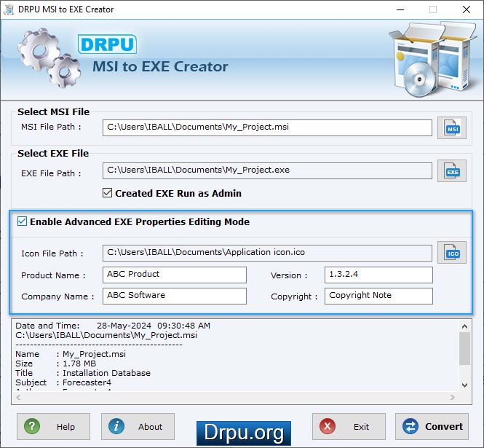The width and height of the screenshot is (484, 448).
Task: Click the DRPU app icon in title bar
Action: tap(9, 9)
